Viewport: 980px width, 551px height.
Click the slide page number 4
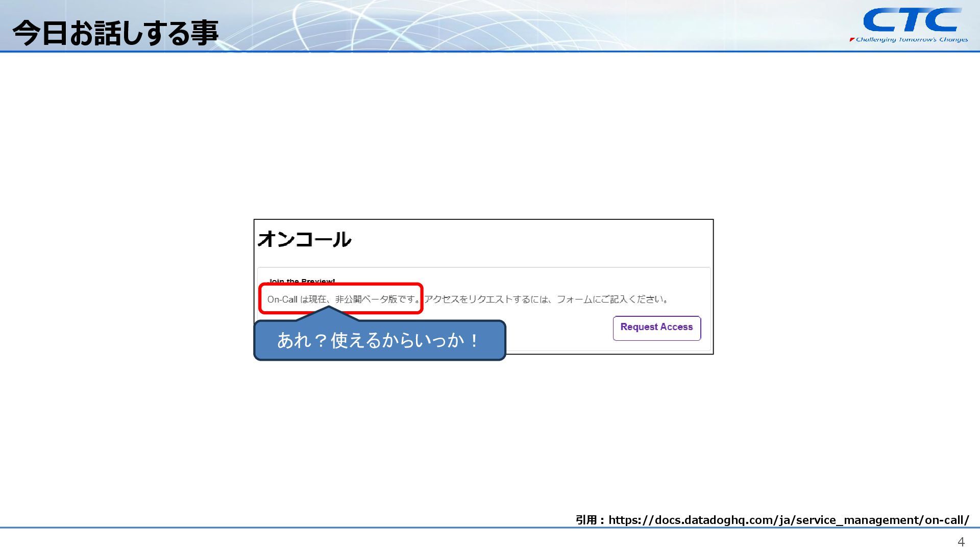pyautogui.click(x=961, y=542)
